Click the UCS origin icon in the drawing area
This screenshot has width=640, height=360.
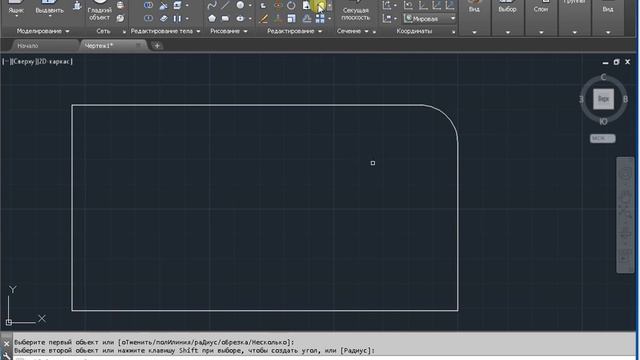[9, 322]
